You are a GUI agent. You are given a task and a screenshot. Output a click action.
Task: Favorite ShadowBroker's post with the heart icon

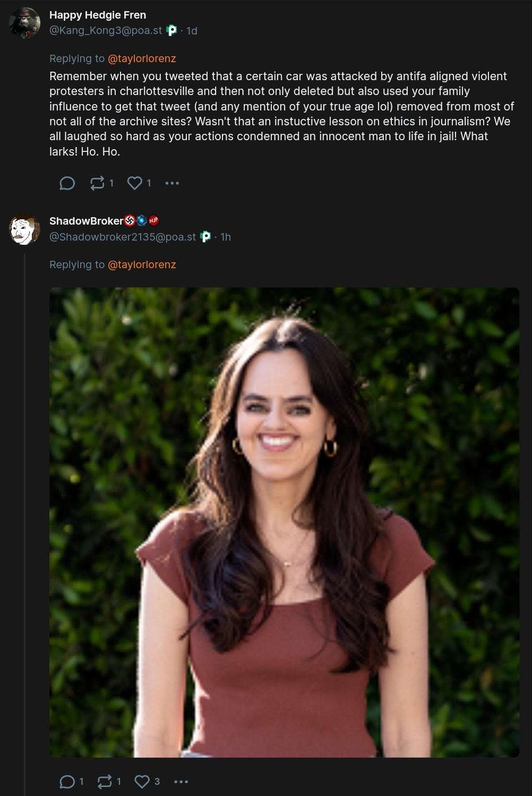click(142, 782)
